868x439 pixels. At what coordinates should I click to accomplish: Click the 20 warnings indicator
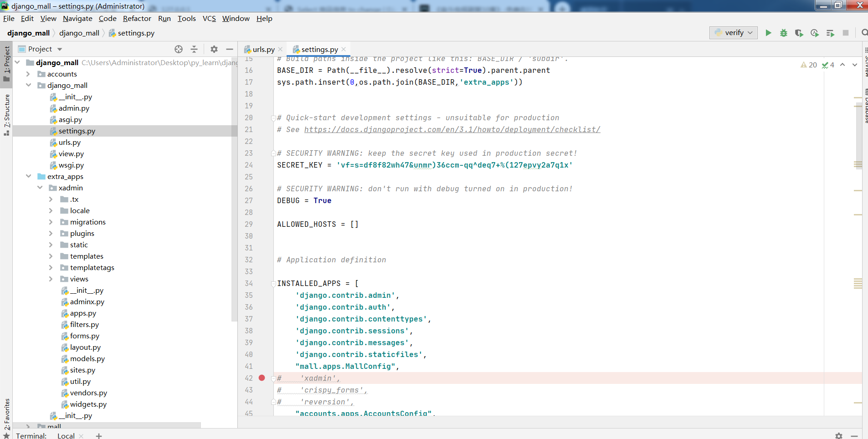pos(809,65)
